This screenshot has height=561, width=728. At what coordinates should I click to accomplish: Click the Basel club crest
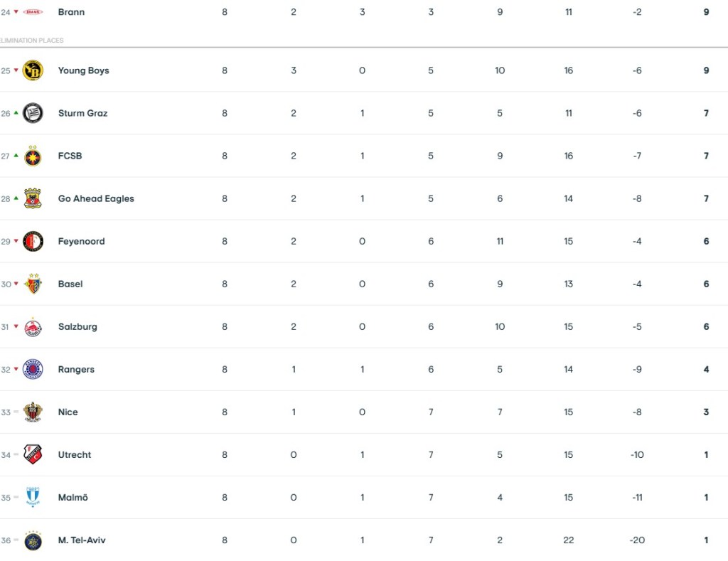(33, 284)
